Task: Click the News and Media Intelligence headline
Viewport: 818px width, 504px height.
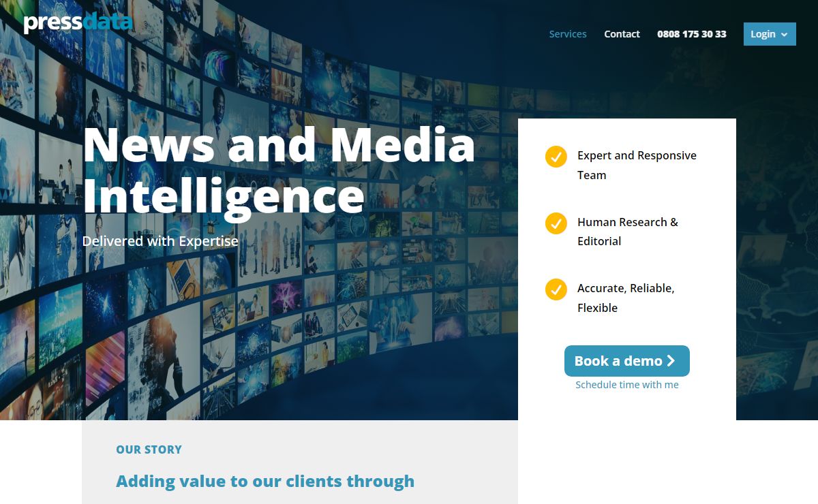Action: click(278, 170)
